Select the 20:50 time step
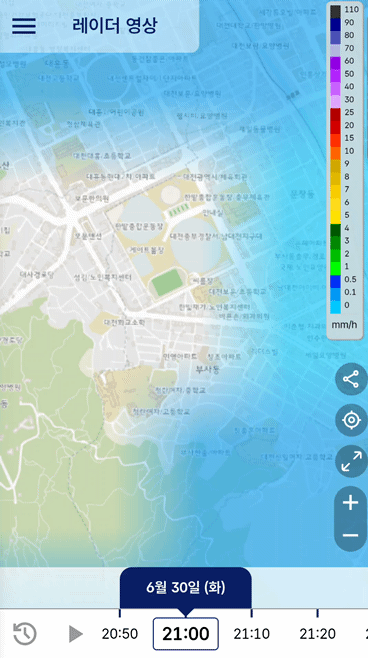Viewport: 368px width, 658px height. (120, 634)
